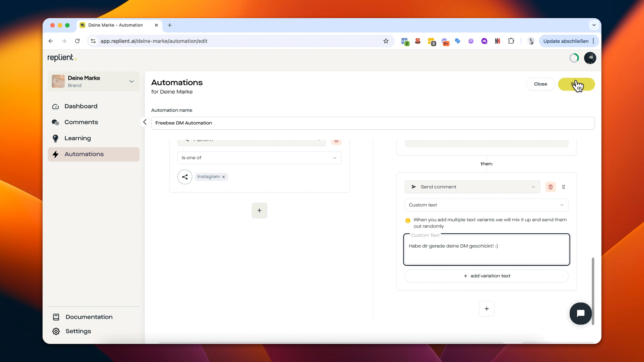Open the user profile avatar
Image resolution: width=644 pixels, height=362 pixels.
590,58
